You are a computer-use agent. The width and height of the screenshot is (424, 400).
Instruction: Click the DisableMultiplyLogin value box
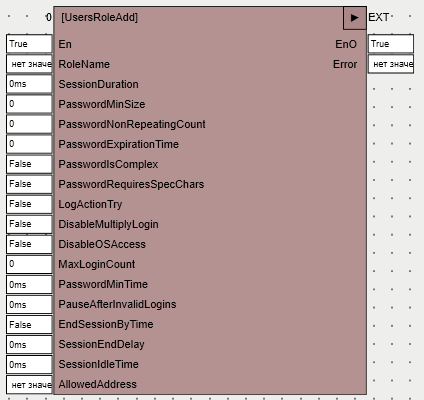pos(29,224)
